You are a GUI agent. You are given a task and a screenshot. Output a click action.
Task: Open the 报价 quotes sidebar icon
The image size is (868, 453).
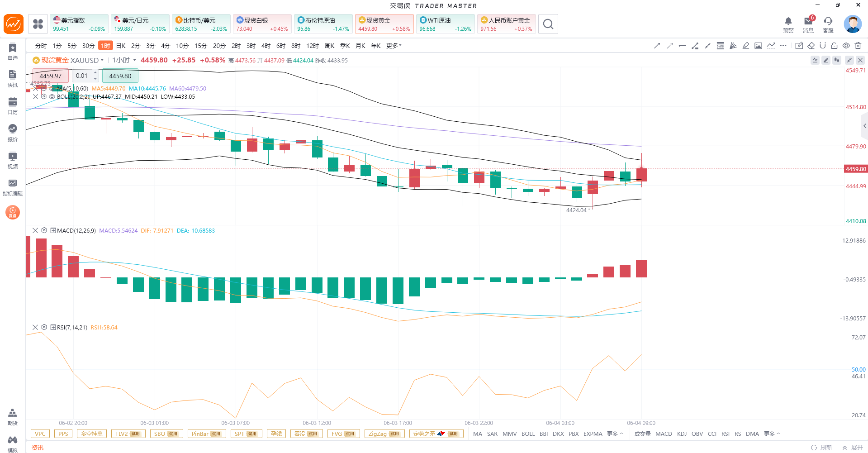point(13,133)
